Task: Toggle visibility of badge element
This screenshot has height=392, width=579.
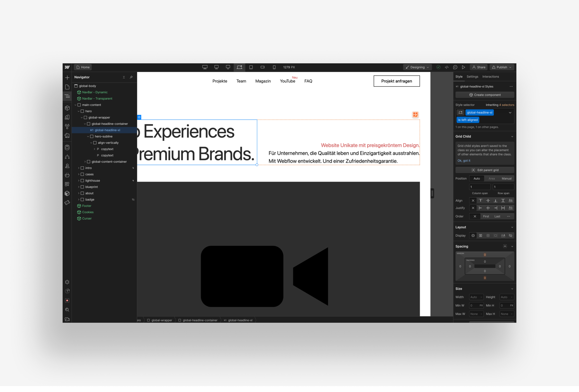Action: coord(133,200)
